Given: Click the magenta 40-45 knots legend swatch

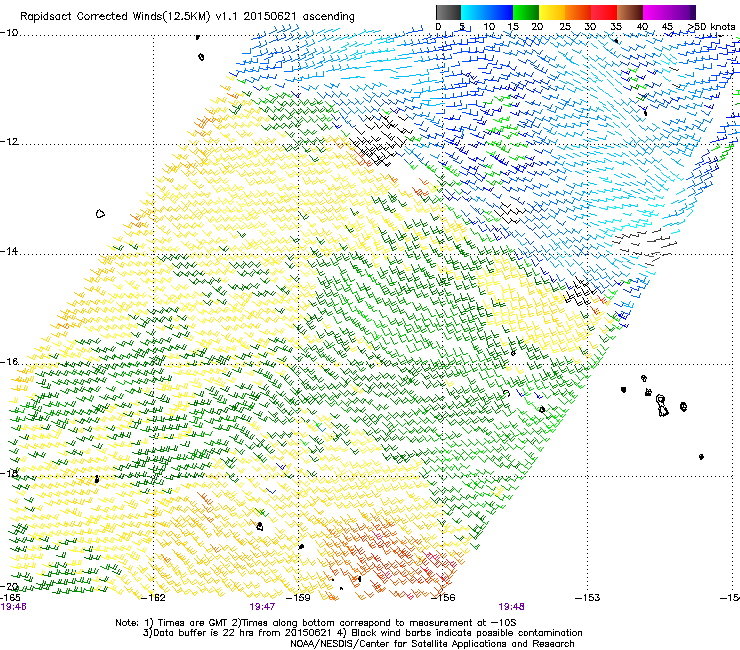Looking at the screenshot, I should 656,12.
